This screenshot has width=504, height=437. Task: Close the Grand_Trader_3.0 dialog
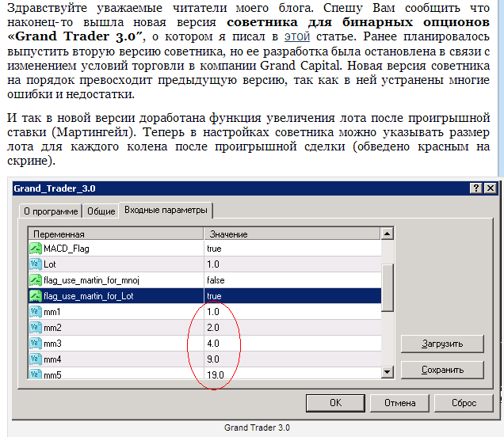coord(491,188)
